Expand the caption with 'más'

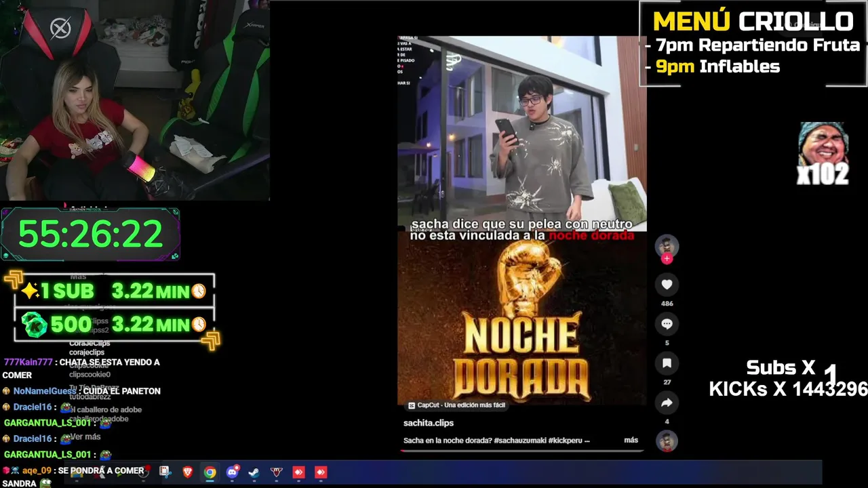pos(631,440)
